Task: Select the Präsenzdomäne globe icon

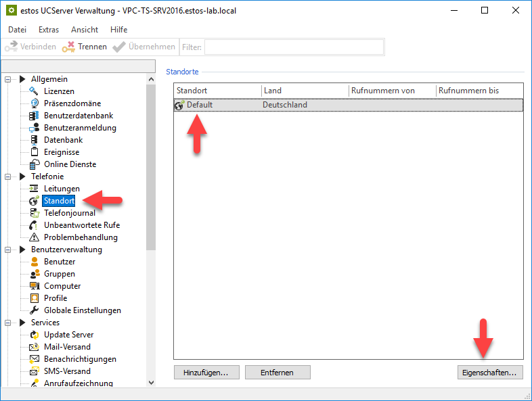Action: coord(34,103)
